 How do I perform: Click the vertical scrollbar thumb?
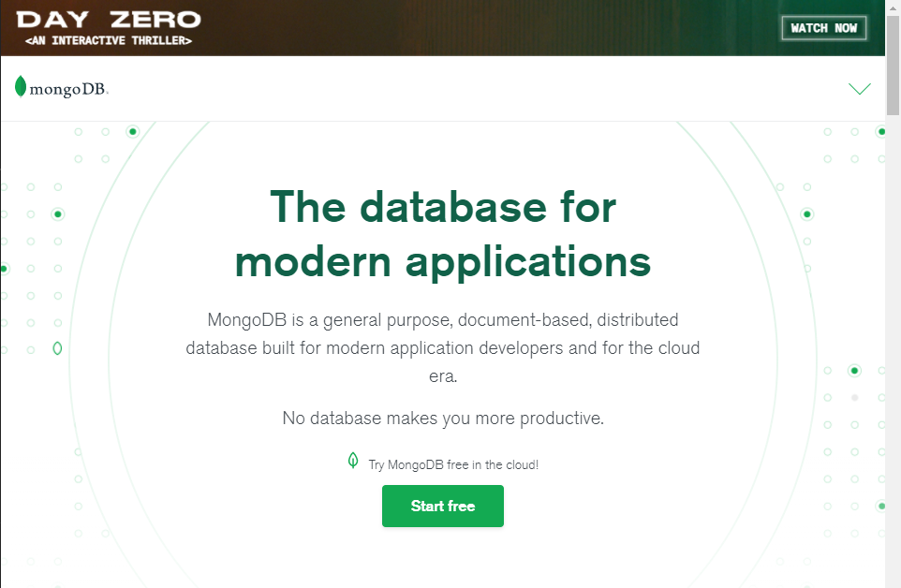tap(893, 66)
